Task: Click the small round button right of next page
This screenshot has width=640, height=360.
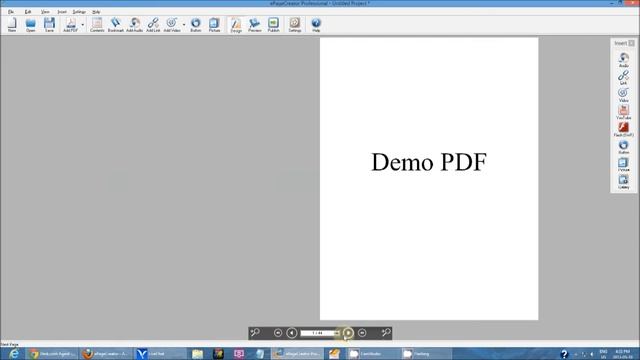Action: [x=362, y=333]
